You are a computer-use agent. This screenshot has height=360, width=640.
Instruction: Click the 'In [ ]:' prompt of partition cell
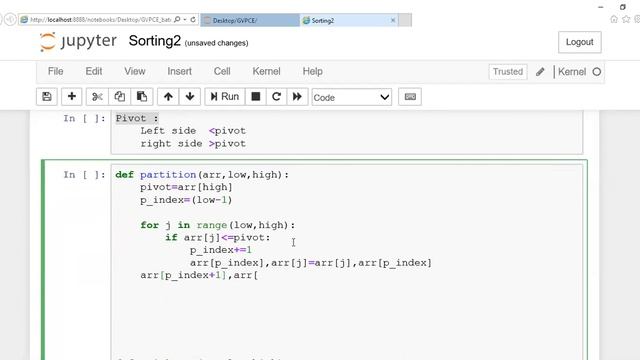point(84,175)
